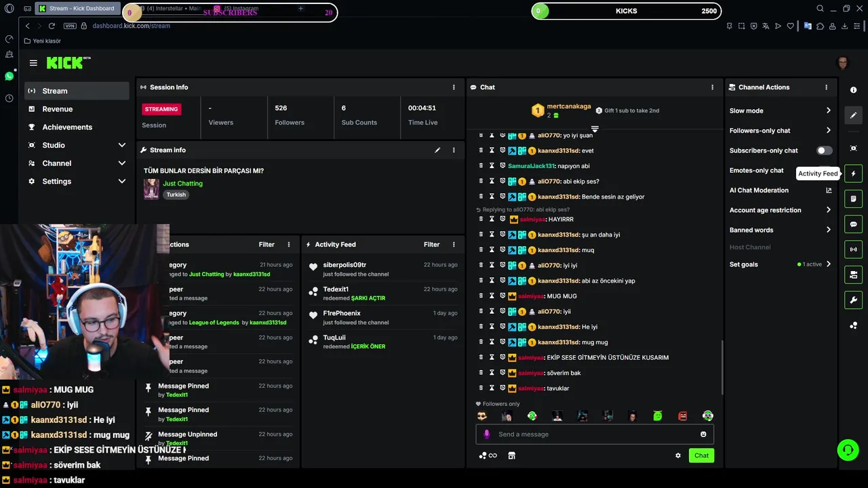Screen dimensions: 868x488
Task: Expand Slow mode settings
Action: [780, 110]
